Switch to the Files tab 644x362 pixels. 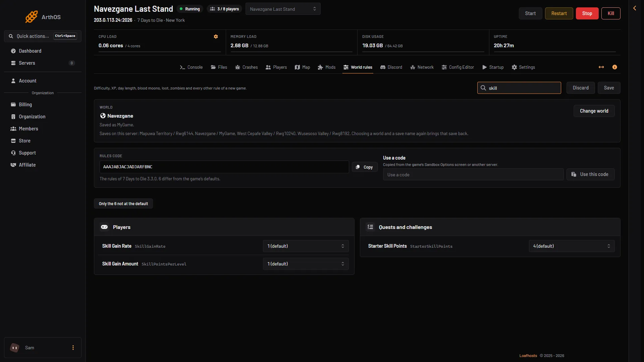pyautogui.click(x=219, y=67)
